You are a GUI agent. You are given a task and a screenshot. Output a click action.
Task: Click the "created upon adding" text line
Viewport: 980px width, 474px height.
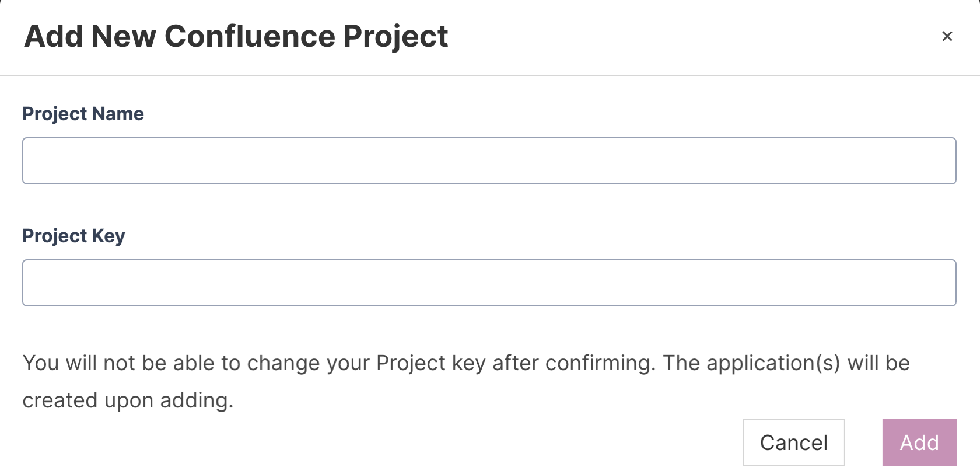pyautogui.click(x=128, y=400)
